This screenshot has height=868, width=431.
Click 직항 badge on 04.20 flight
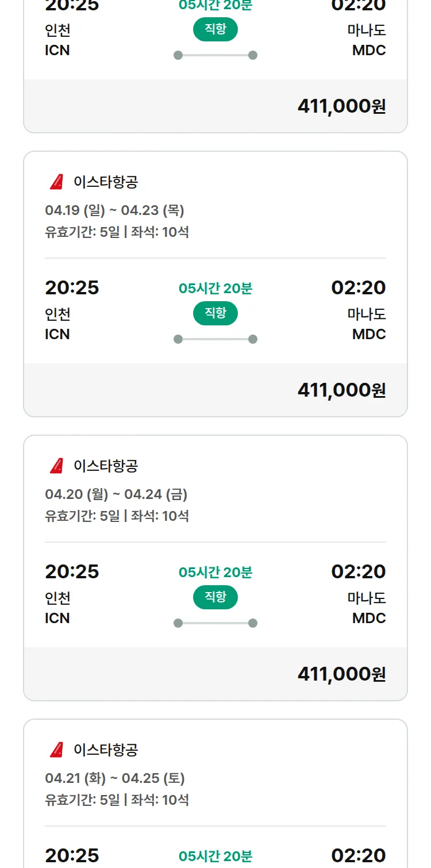click(x=215, y=597)
